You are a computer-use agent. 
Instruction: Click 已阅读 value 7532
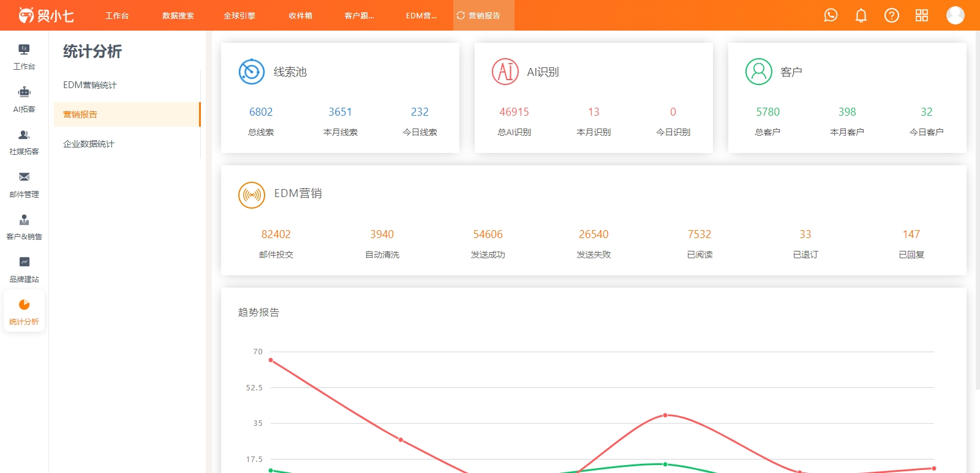pos(699,234)
